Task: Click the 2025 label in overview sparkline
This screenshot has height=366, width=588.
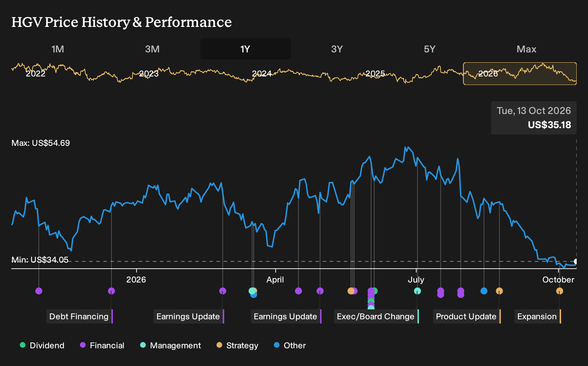Action: coord(375,74)
